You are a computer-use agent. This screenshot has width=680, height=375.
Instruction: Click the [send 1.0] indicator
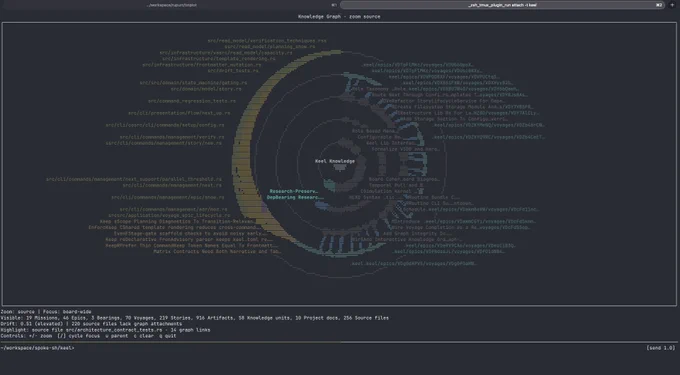point(660,348)
